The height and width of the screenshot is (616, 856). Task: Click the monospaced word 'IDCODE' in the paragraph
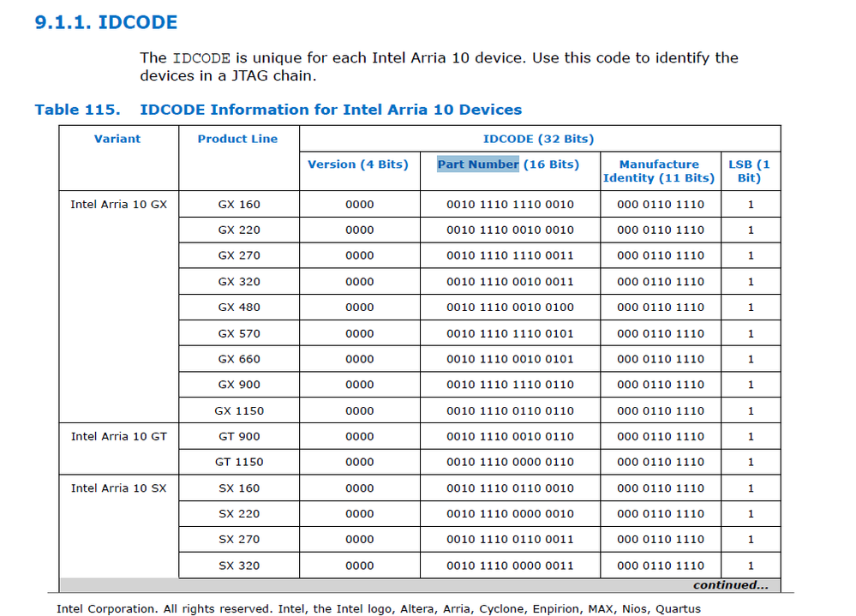point(201,58)
